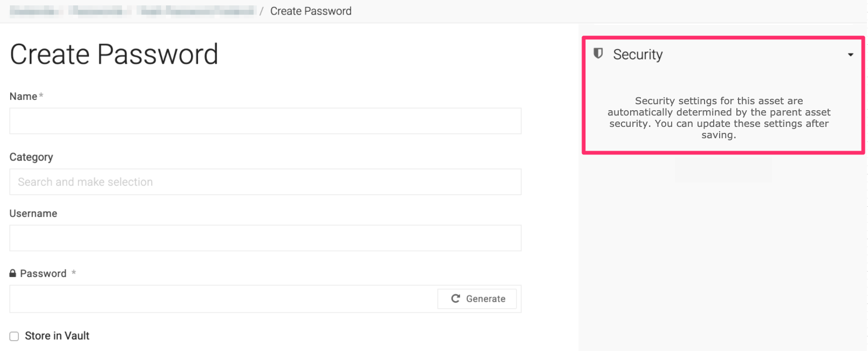Open the middle blurred breadcrumb link
This screenshot has width=868, height=351.
click(x=99, y=11)
